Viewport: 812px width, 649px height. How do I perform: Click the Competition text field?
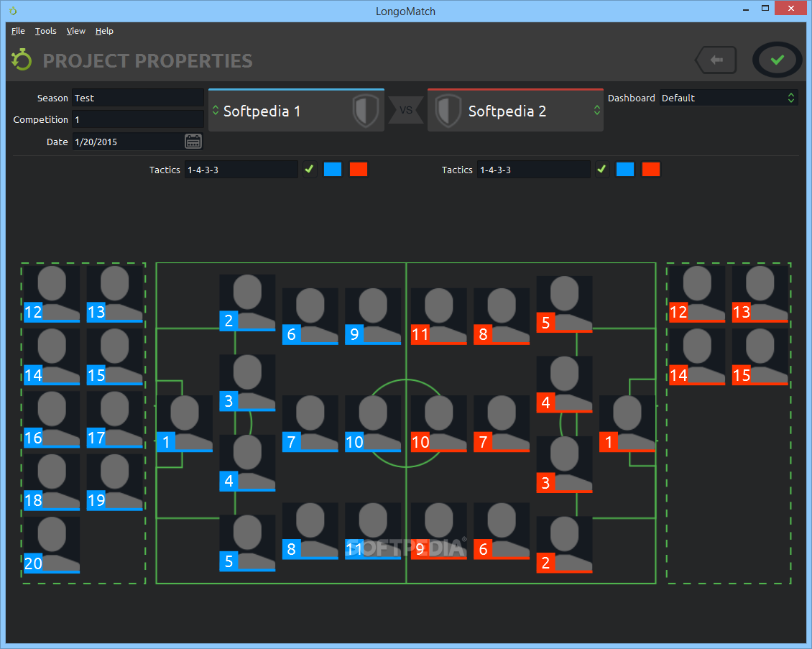pos(138,119)
